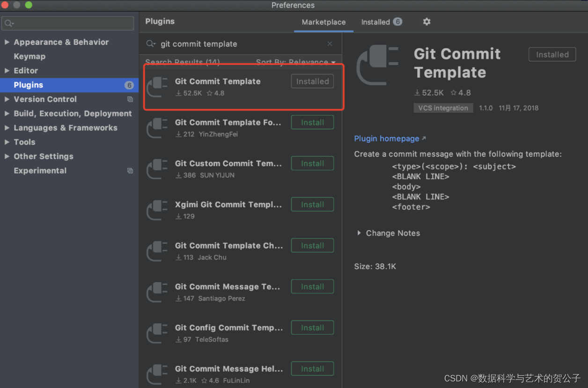
Task: Select the Git Commit Template result title
Action: [x=218, y=81]
